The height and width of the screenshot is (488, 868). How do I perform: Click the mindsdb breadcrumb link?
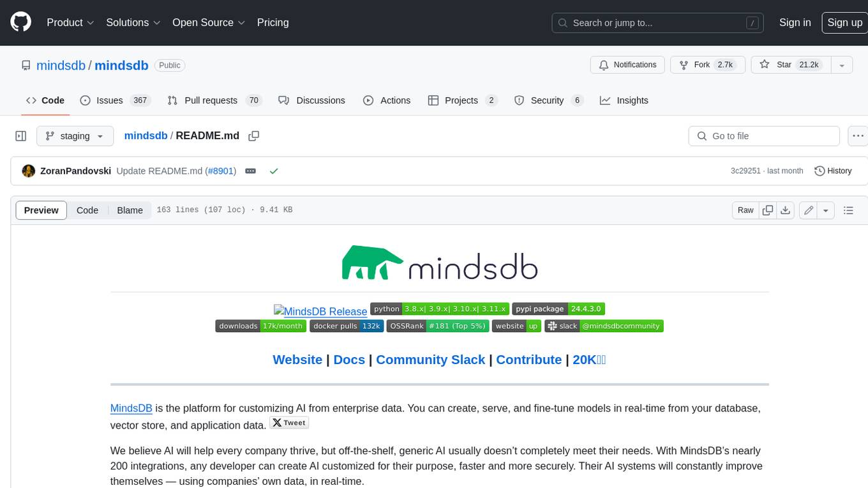(x=146, y=135)
